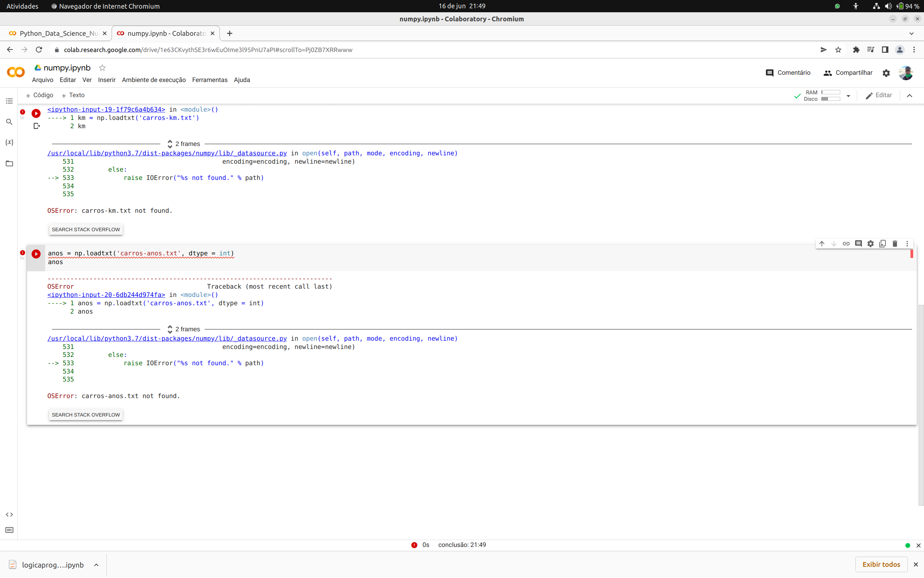Open _datasource.py link in anos traceback
The width and height of the screenshot is (924, 578).
point(167,339)
